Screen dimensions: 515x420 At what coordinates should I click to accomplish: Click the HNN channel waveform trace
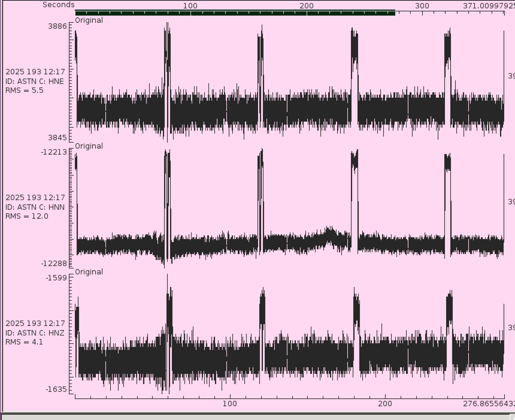pyautogui.click(x=290, y=208)
